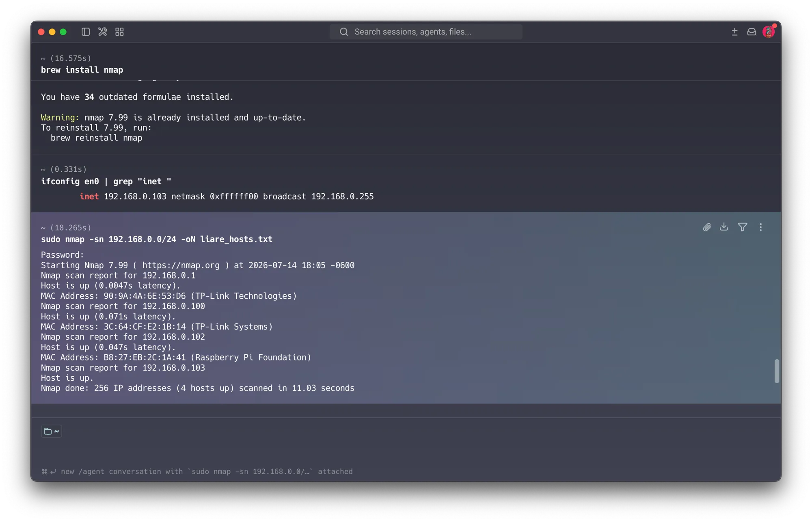
Task: Download the nmap block output
Action: point(724,227)
